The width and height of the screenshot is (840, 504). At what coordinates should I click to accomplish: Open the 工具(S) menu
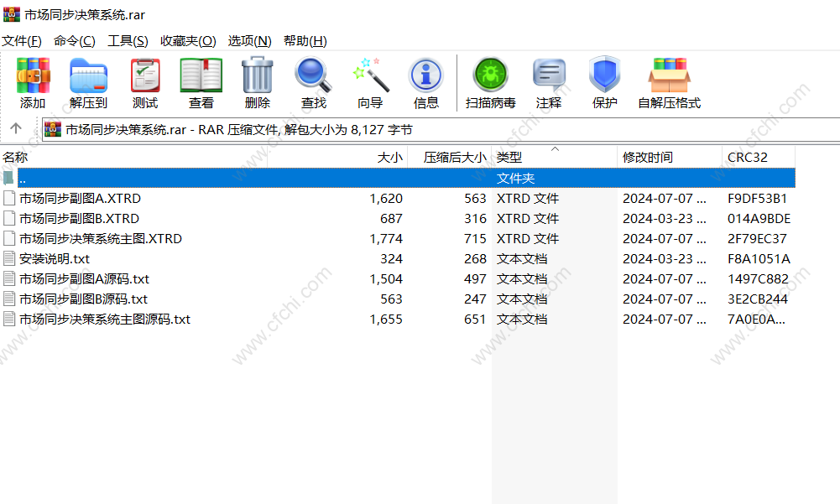click(128, 41)
